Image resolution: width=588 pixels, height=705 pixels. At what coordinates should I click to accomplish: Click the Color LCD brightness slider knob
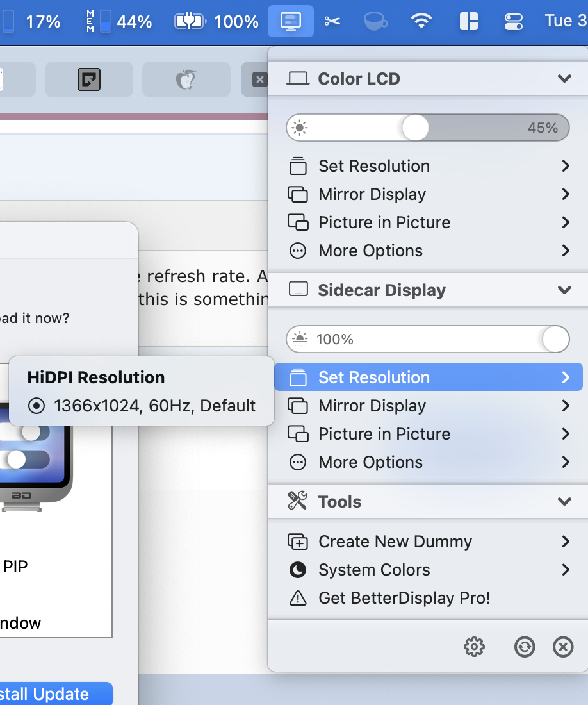coord(416,128)
